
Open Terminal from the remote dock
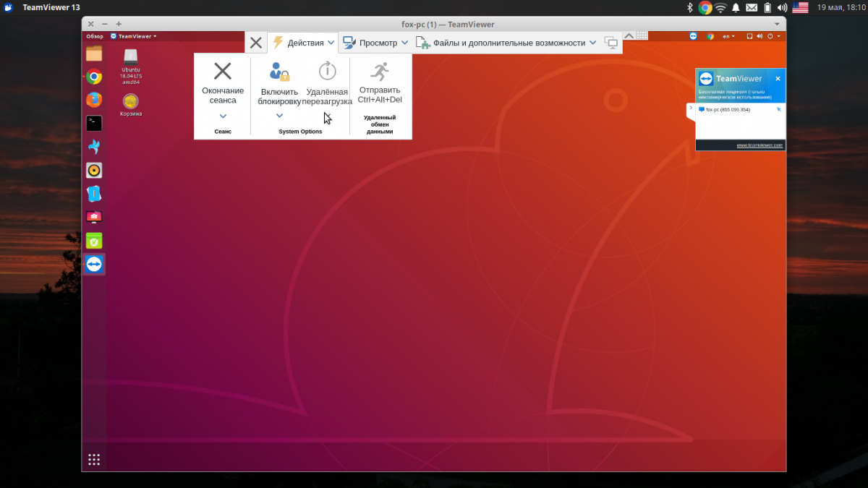point(94,123)
